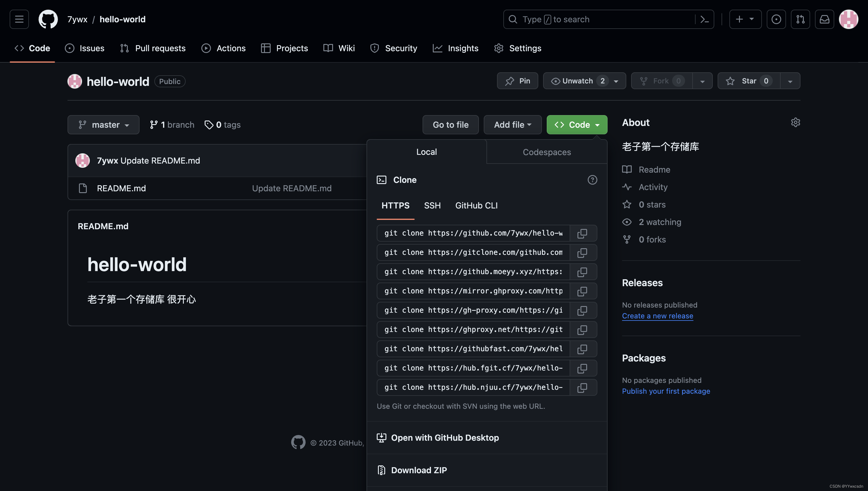Copy the github.moeyy.xyz clone command

(x=582, y=272)
